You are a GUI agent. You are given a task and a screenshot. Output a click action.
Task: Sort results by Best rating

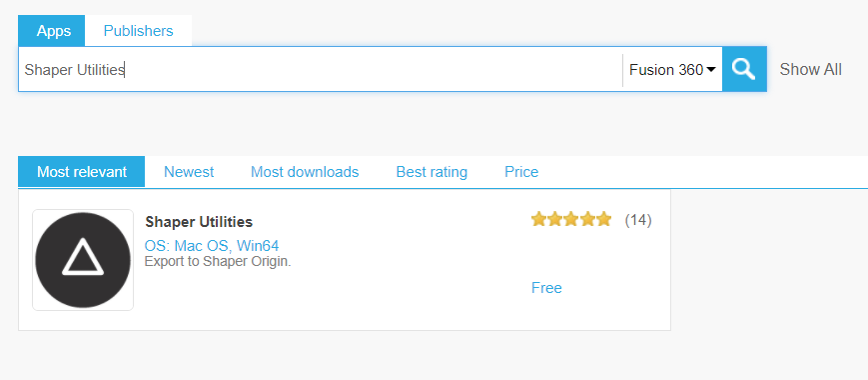(432, 172)
